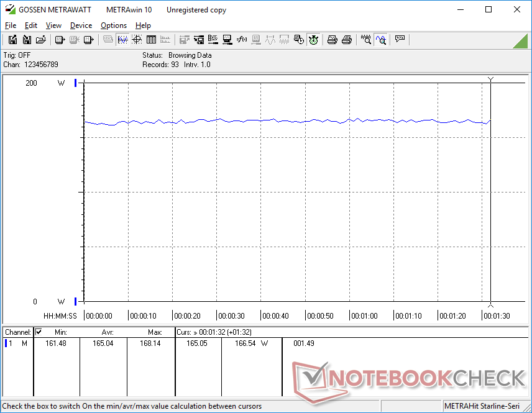Click the Trig: OFF status text
This screenshot has width=532, height=413.
pyautogui.click(x=17, y=55)
